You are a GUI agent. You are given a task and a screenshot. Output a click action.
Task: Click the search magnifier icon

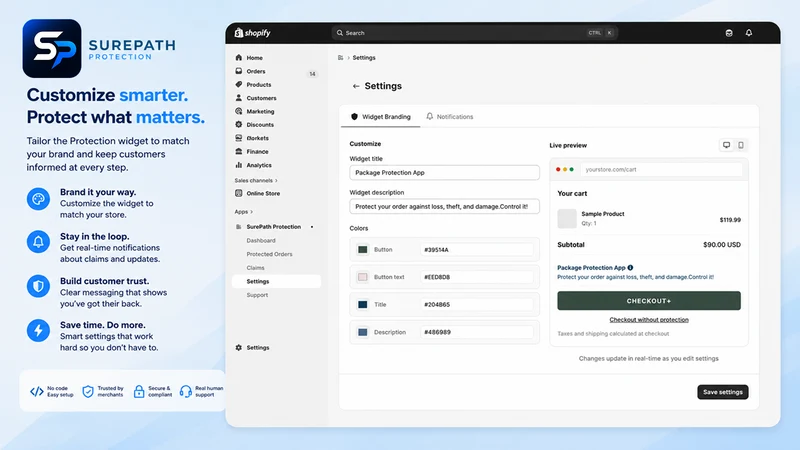coord(340,33)
